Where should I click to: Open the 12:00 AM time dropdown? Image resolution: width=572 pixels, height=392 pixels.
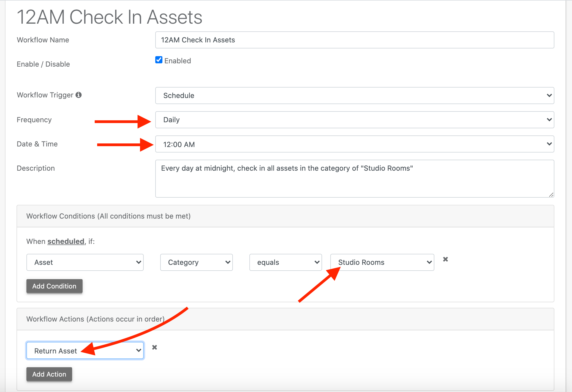coord(355,144)
